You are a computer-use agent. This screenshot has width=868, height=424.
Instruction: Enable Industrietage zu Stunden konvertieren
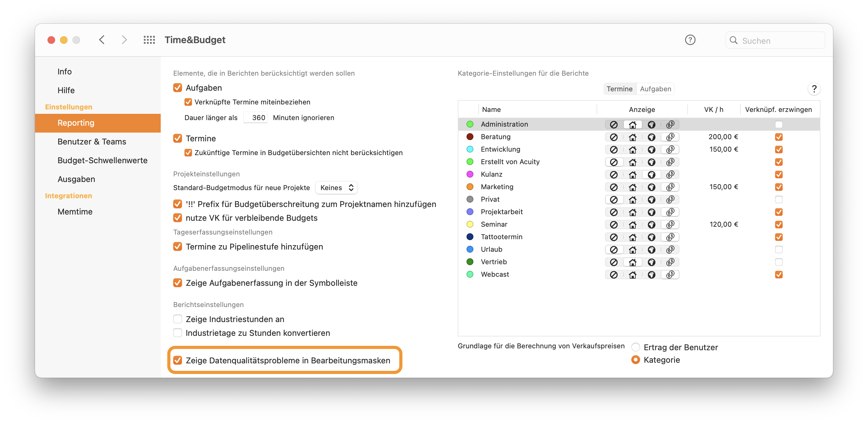point(178,333)
